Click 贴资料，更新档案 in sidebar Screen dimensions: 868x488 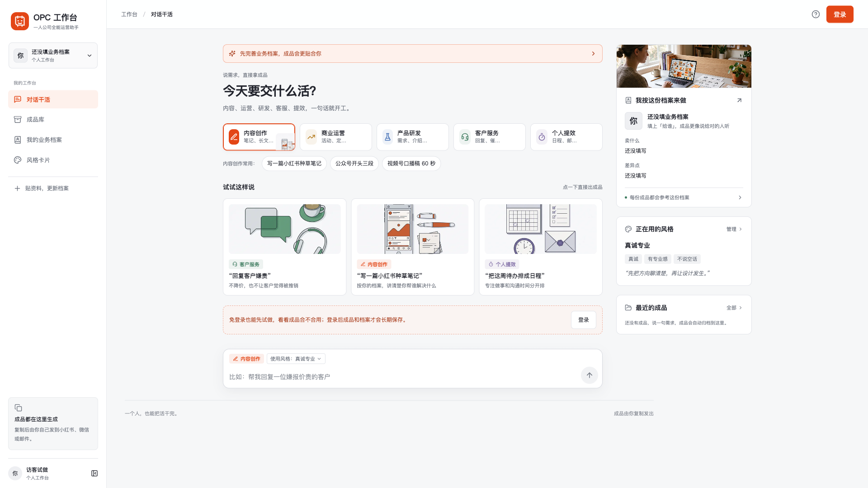coord(53,188)
